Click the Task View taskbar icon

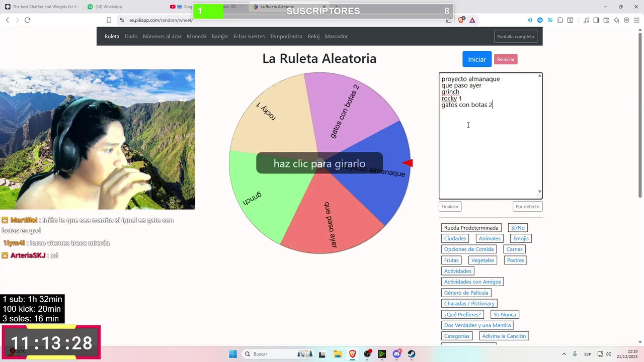(323, 354)
